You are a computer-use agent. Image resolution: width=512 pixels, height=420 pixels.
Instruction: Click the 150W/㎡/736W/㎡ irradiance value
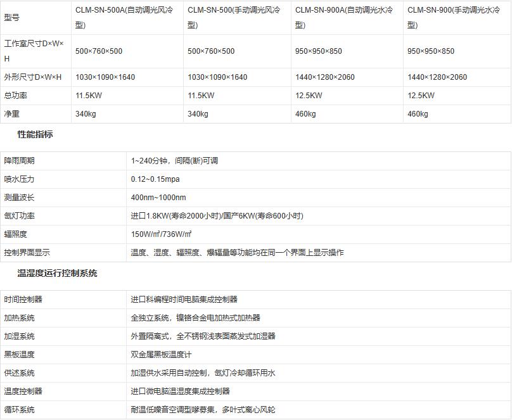tap(161, 234)
